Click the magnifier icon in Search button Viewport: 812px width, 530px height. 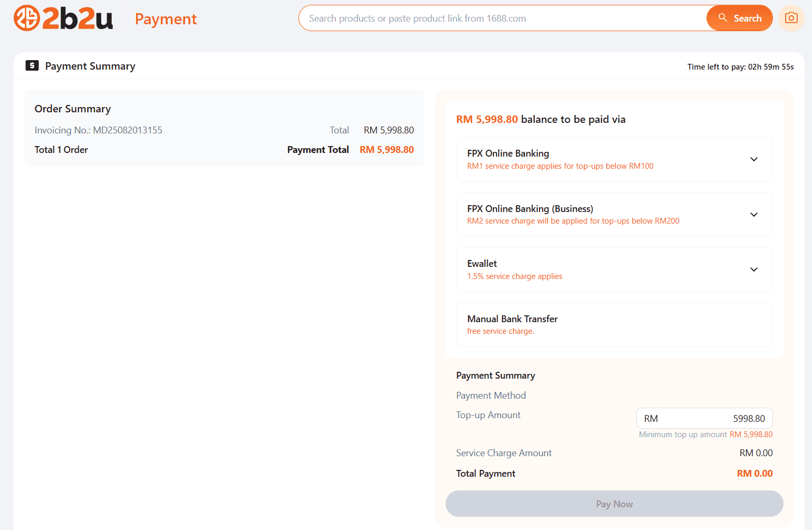[722, 18]
